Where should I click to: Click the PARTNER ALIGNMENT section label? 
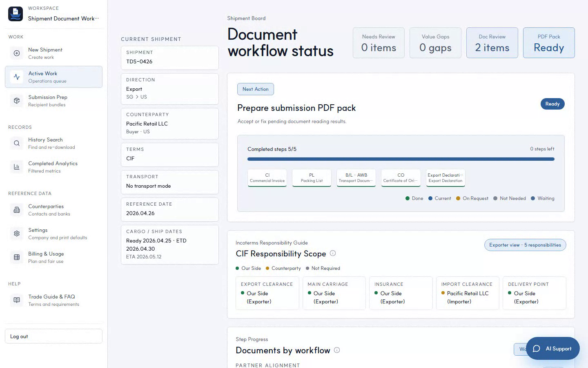point(268,365)
